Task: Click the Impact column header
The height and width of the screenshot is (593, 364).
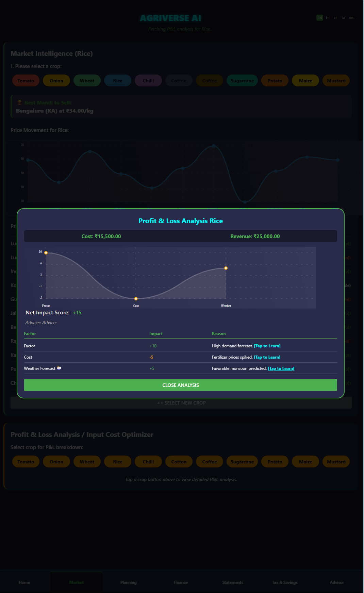Action: click(x=156, y=334)
